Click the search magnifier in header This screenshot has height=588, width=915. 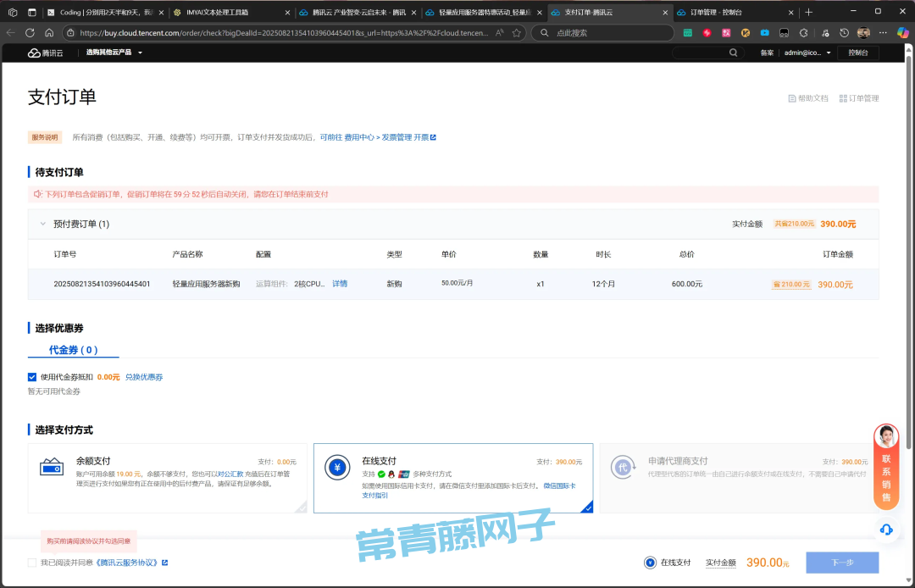coord(734,53)
